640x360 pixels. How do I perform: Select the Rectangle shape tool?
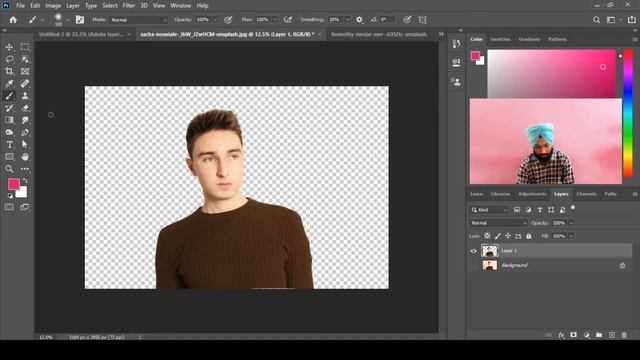[9, 157]
